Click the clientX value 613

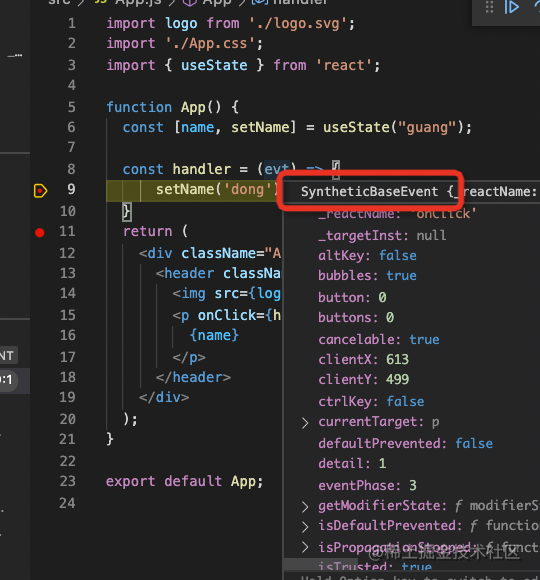397,360
